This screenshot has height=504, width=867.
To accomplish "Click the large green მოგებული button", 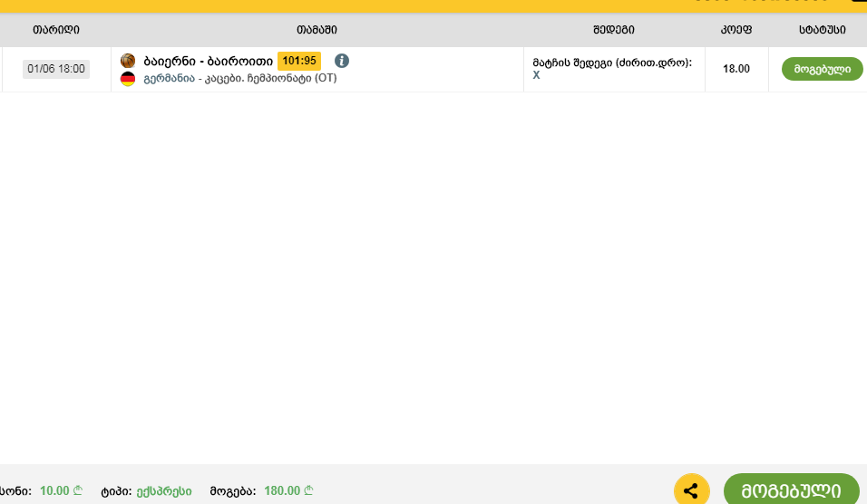I will pyautogui.click(x=791, y=490).
